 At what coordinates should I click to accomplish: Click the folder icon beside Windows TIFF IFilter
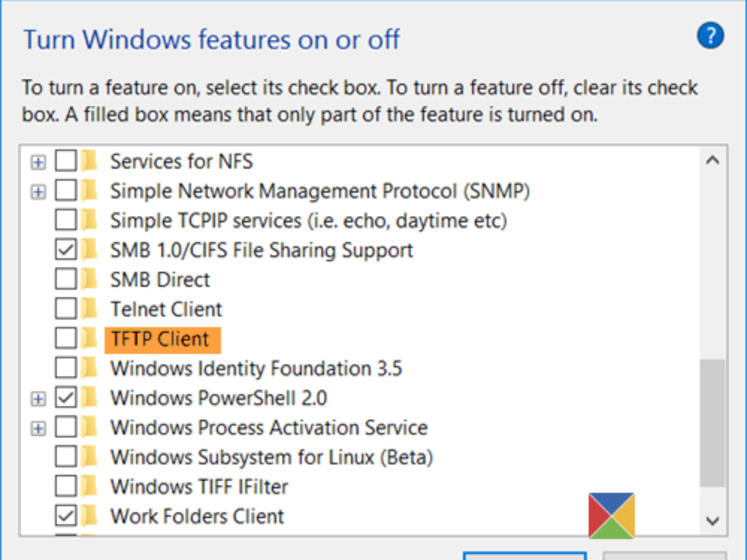pos(90,486)
